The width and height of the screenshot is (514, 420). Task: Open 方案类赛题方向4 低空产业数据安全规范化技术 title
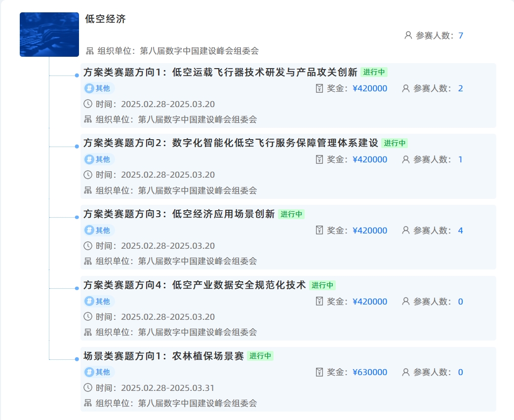point(195,285)
